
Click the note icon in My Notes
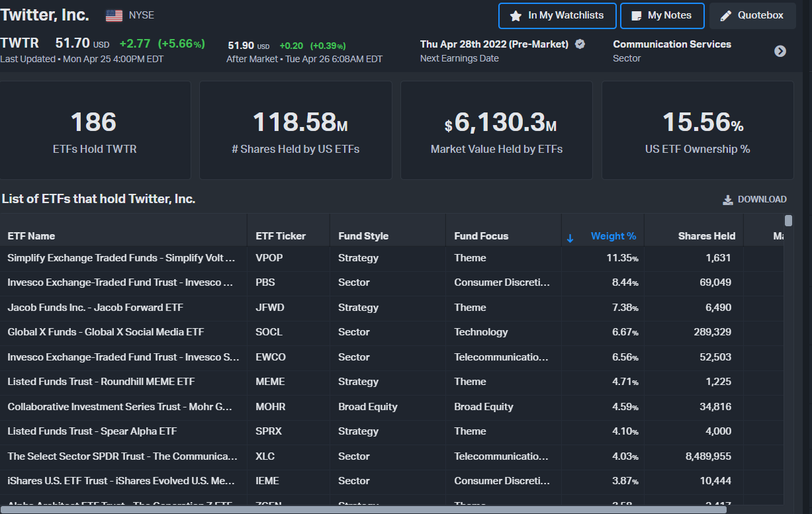click(637, 16)
